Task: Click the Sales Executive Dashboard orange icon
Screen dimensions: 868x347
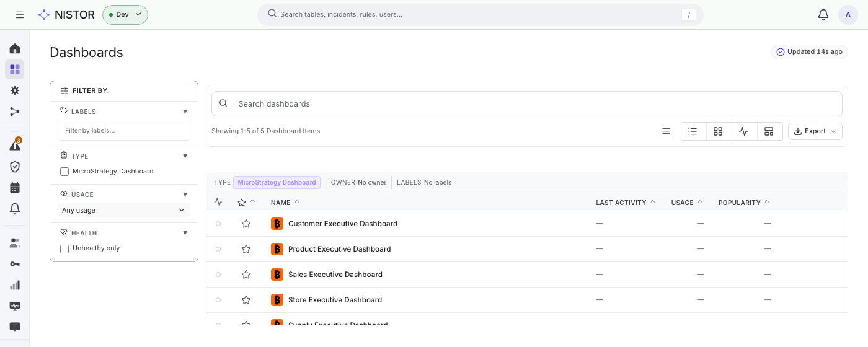Action: click(x=277, y=275)
